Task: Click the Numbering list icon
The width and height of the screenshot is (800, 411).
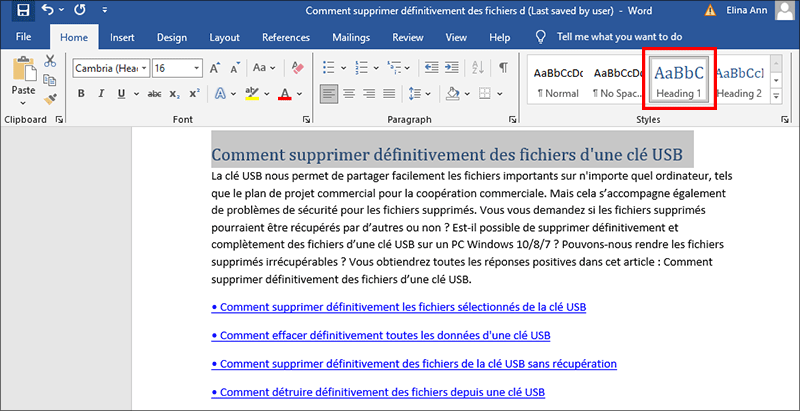Action: coord(362,67)
